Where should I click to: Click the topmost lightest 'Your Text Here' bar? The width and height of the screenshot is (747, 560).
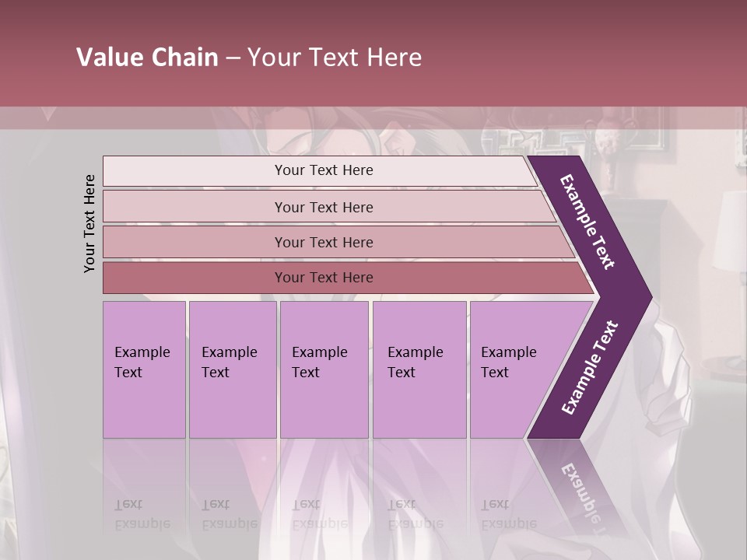[x=324, y=170]
